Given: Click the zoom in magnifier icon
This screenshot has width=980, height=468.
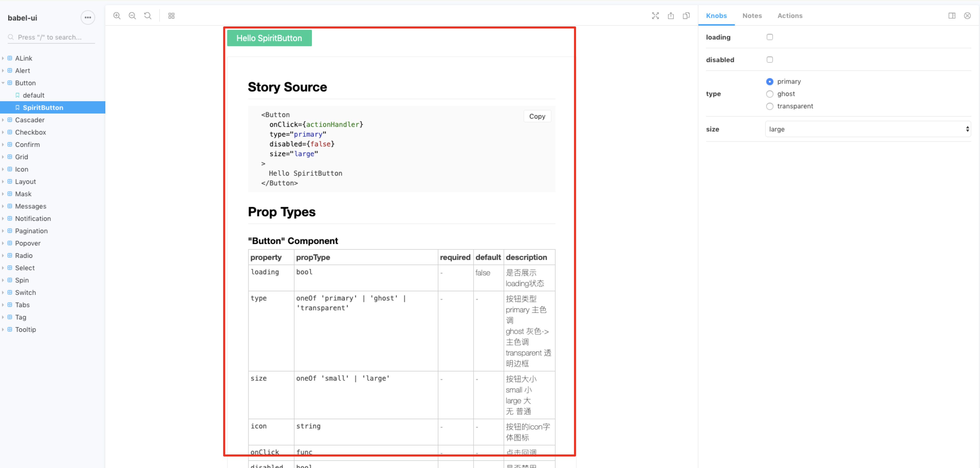Looking at the screenshot, I should coord(117,16).
